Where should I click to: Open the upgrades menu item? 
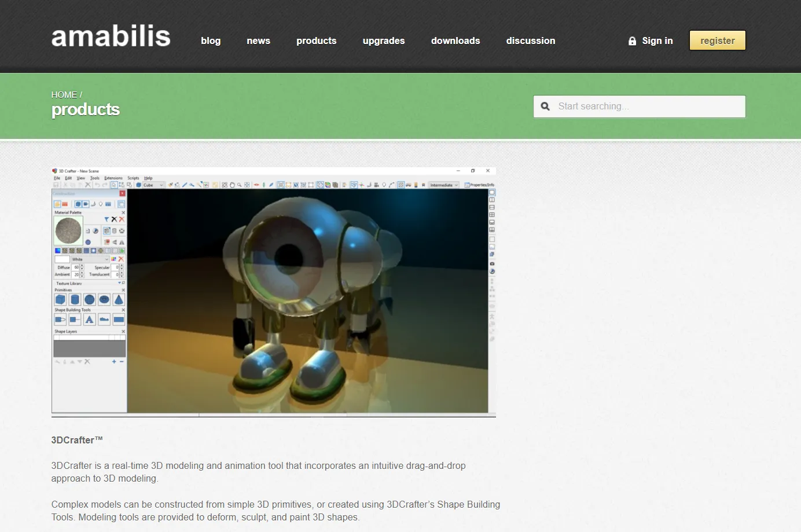[384, 41]
